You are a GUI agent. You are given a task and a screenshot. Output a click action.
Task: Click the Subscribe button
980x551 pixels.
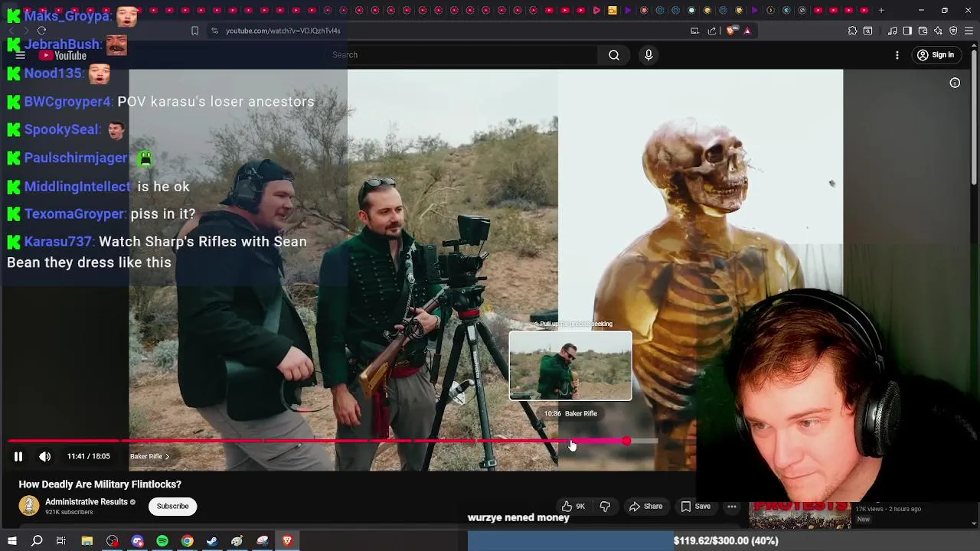[172, 506]
